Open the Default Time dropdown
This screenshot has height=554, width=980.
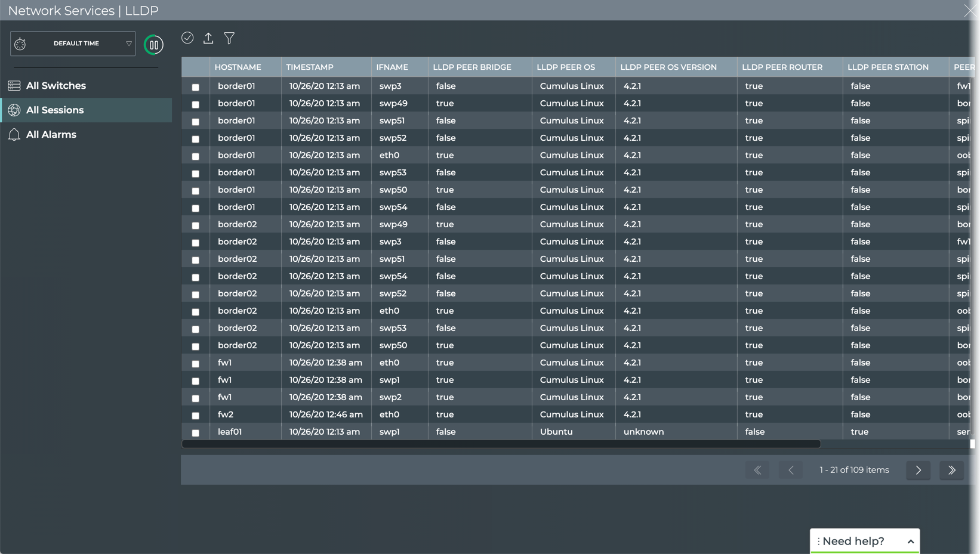(x=73, y=44)
